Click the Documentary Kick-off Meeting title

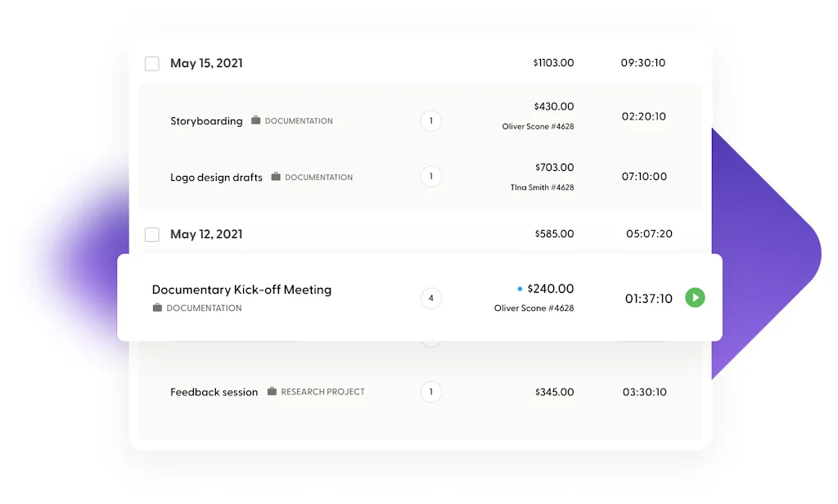coord(241,290)
